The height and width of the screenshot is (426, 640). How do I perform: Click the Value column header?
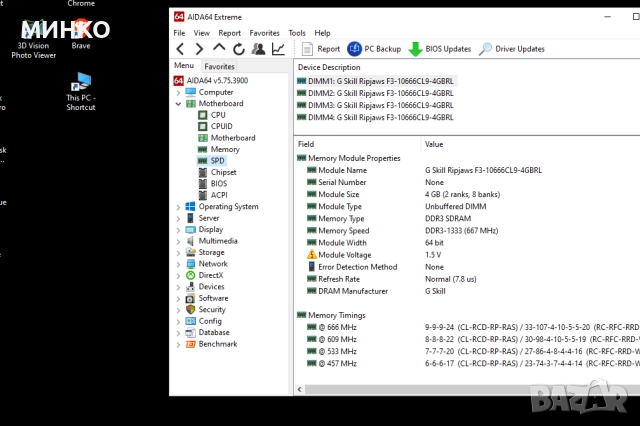(x=434, y=144)
